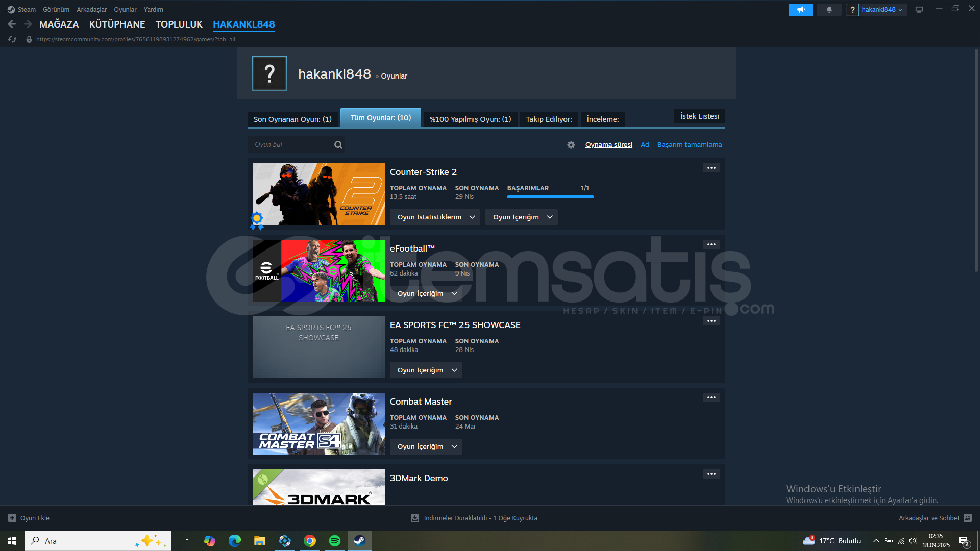Open the games list settings gear

pyautogui.click(x=571, y=145)
